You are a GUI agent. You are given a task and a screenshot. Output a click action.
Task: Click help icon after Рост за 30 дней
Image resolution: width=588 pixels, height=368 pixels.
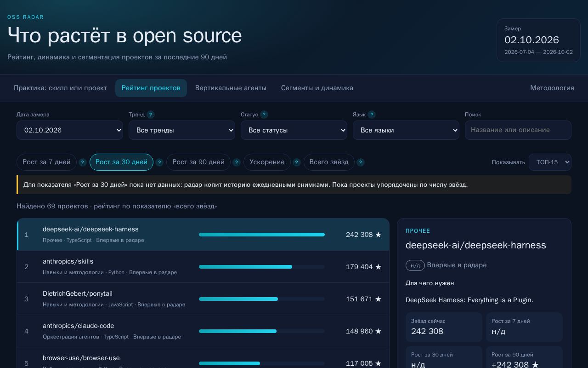tap(159, 162)
